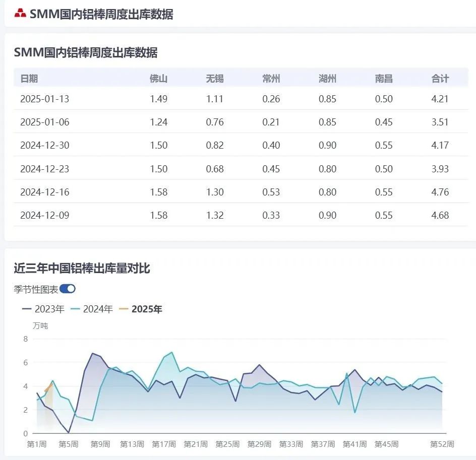Toggle the 2025年 legend series

click(140, 309)
